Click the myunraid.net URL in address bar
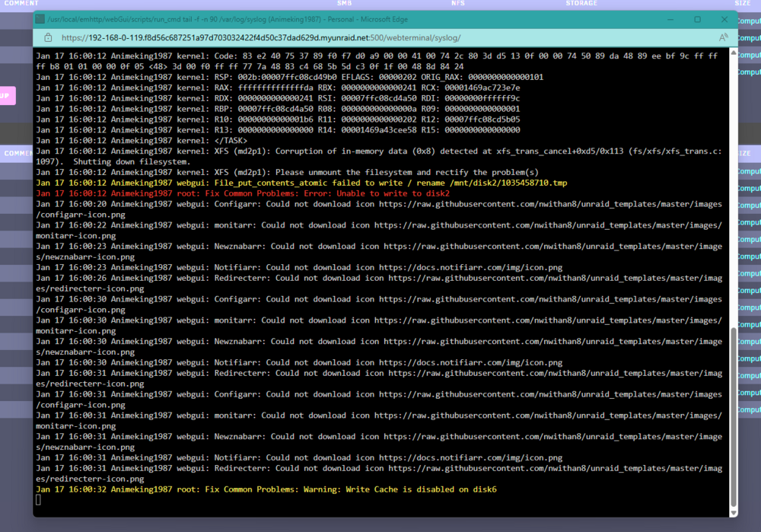The image size is (761, 532). tap(261, 37)
